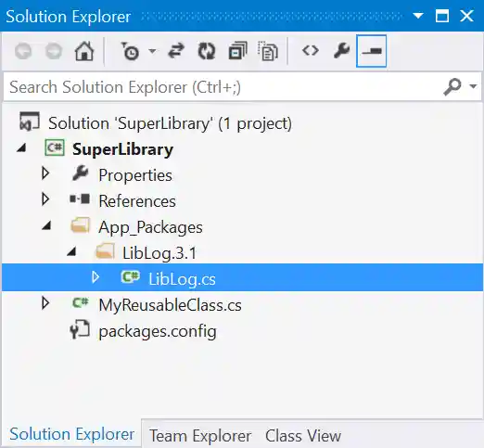The height and width of the screenshot is (448, 484).
Task: Expand the Properties node
Action: point(45,173)
